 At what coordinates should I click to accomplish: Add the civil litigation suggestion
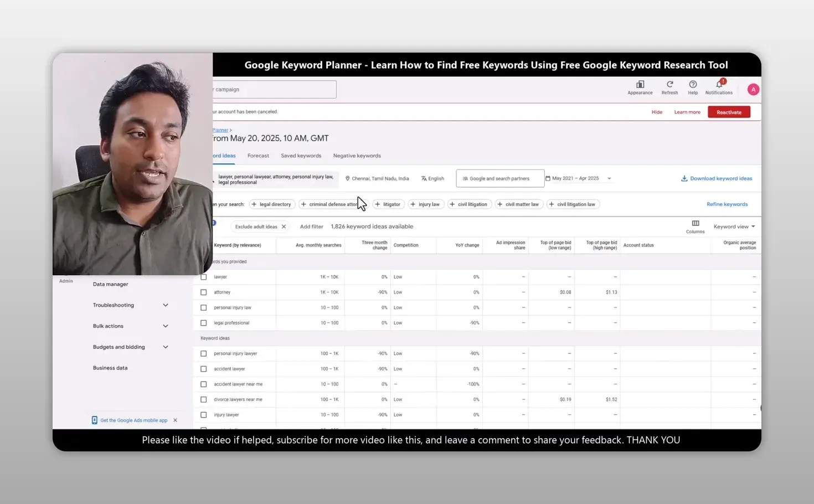pyautogui.click(x=470, y=204)
